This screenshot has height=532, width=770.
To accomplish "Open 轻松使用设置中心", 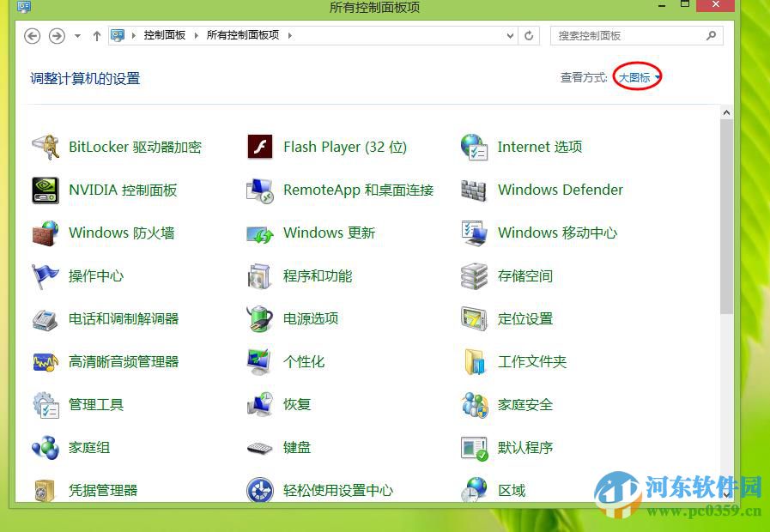I will pos(336,490).
